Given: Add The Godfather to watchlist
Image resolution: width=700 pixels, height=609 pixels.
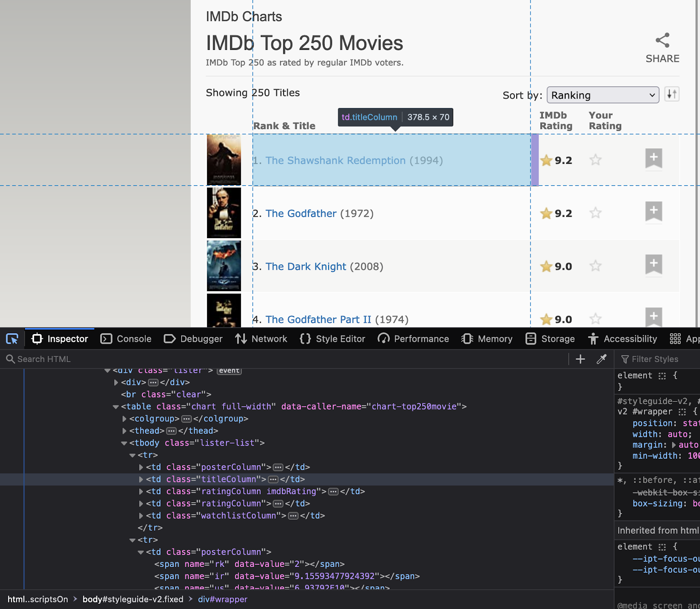Looking at the screenshot, I should click(x=654, y=211).
